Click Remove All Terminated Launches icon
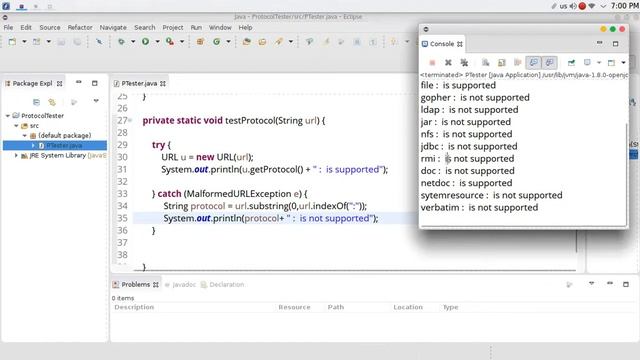 coord(464,62)
